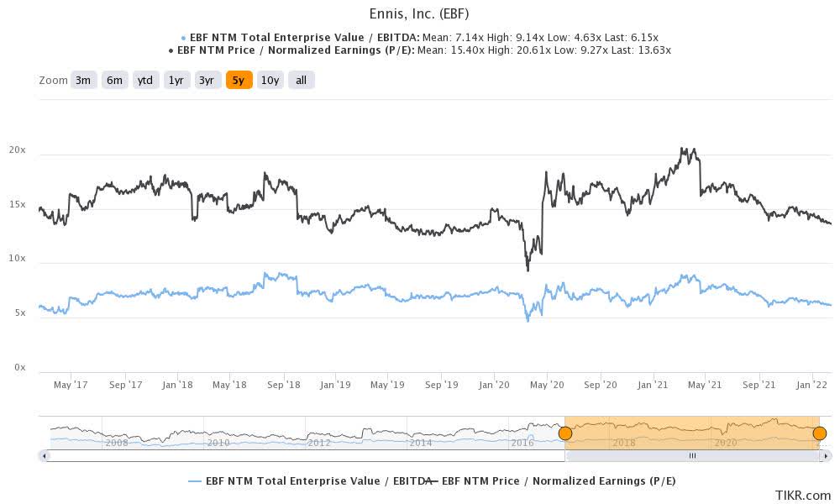This screenshot has width=840, height=504.
Task: Click the horizontal scrollbar grip handle
Action: [692, 455]
